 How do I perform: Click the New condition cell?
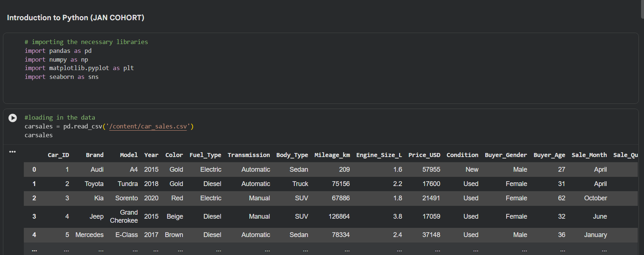click(472, 170)
